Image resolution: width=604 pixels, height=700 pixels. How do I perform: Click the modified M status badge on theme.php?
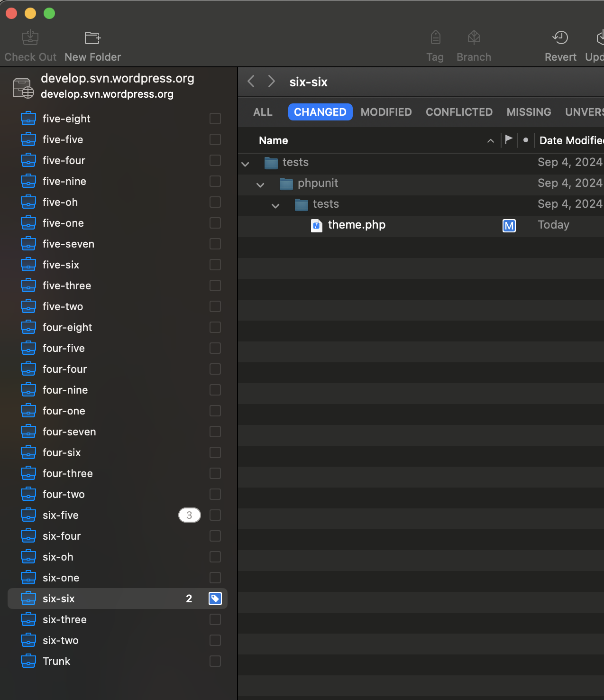(509, 226)
